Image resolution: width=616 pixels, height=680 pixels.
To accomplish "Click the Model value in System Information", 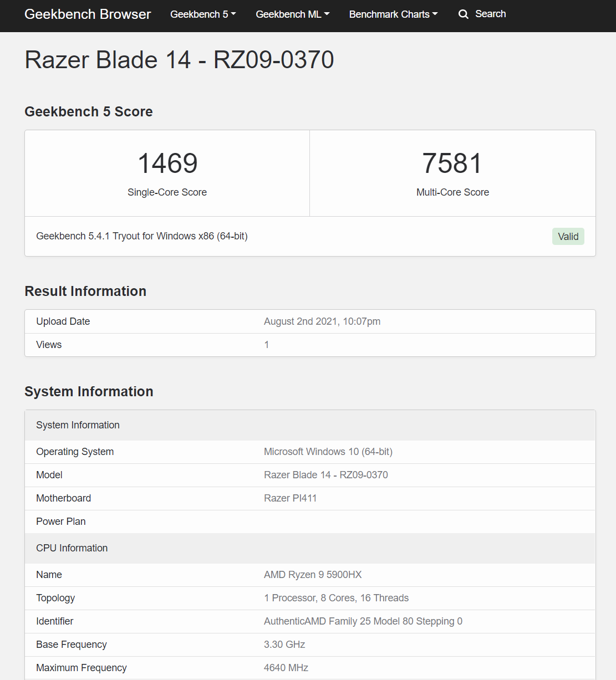I will 325,475.
